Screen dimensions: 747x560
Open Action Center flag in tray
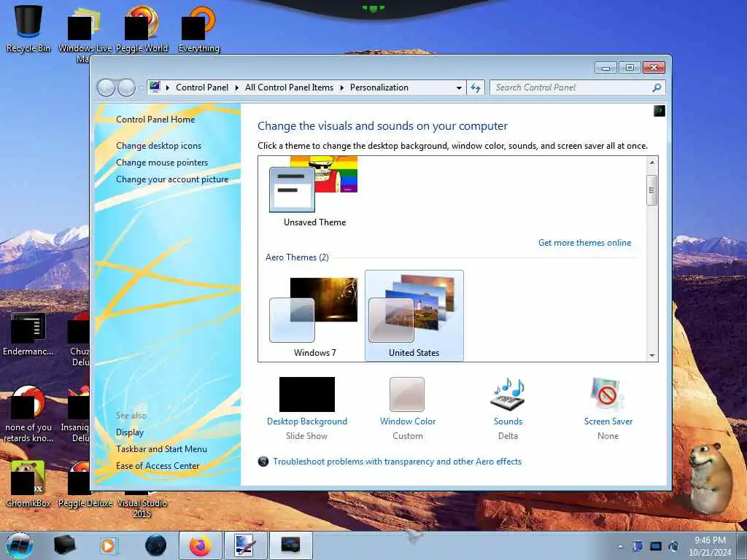point(638,546)
